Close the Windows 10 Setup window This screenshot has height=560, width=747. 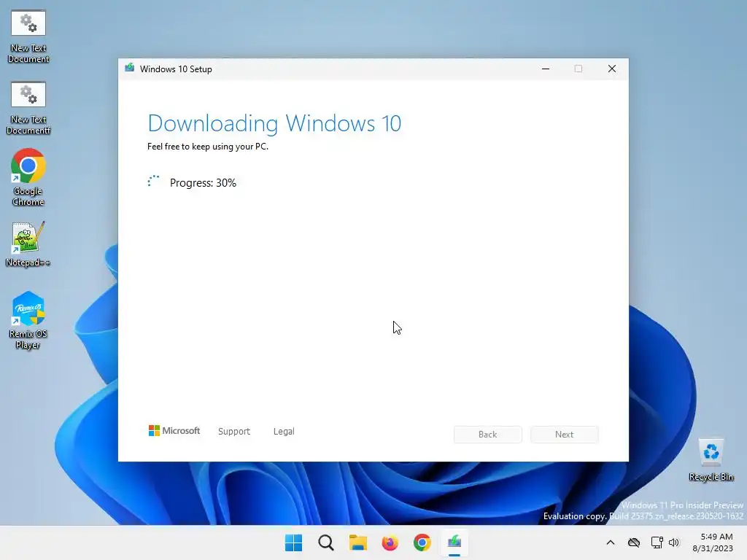(x=612, y=69)
